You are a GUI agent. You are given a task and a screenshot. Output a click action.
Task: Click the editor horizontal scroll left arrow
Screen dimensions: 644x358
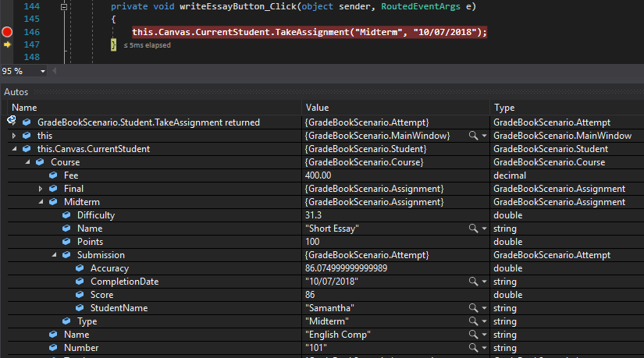[54, 71]
